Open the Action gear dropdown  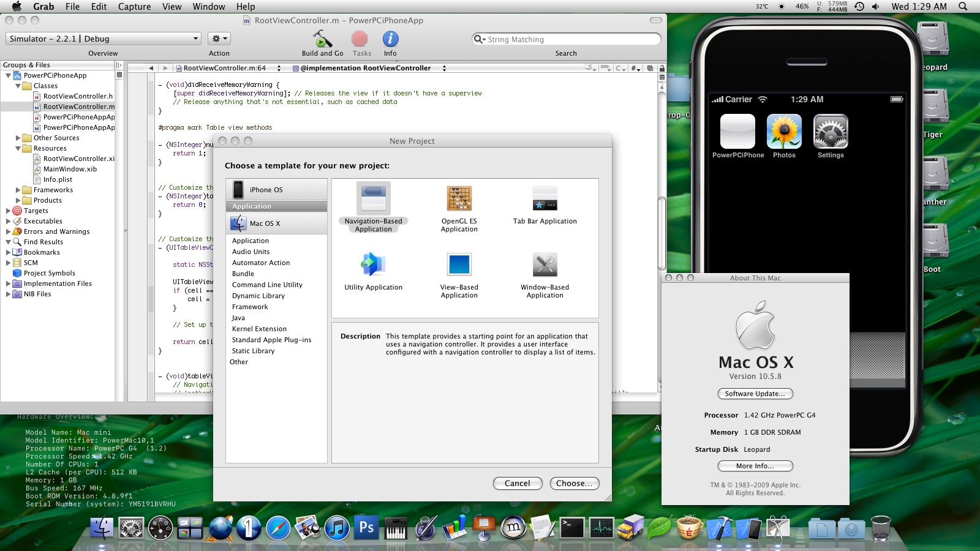click(219, 39)
